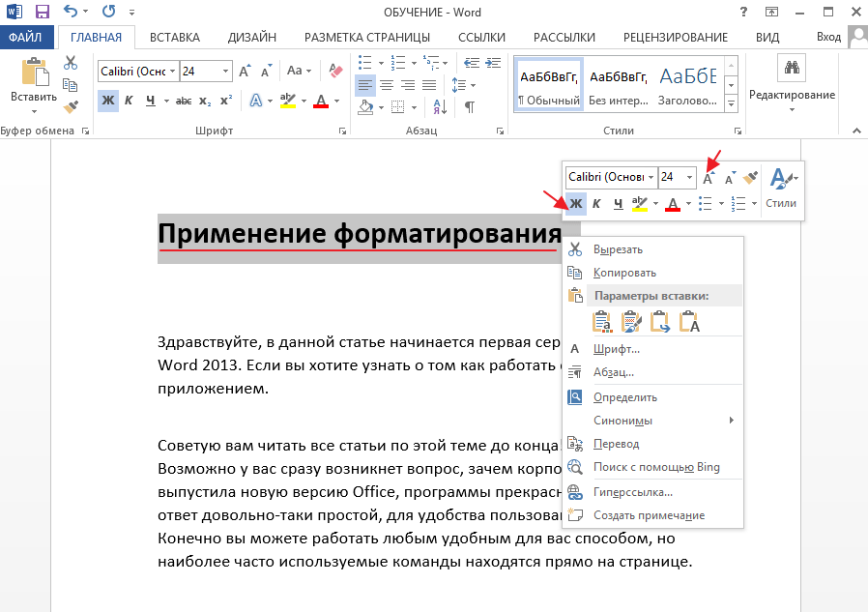Image resolution: width=868 pixels, height=612 pixels.
Task: Select Копировать in context menu
Action: point(652,273)
